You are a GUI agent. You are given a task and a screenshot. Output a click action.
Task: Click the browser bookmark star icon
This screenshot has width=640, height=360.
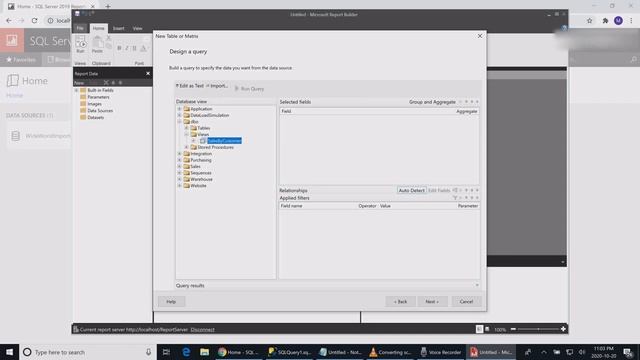point(589,20)
